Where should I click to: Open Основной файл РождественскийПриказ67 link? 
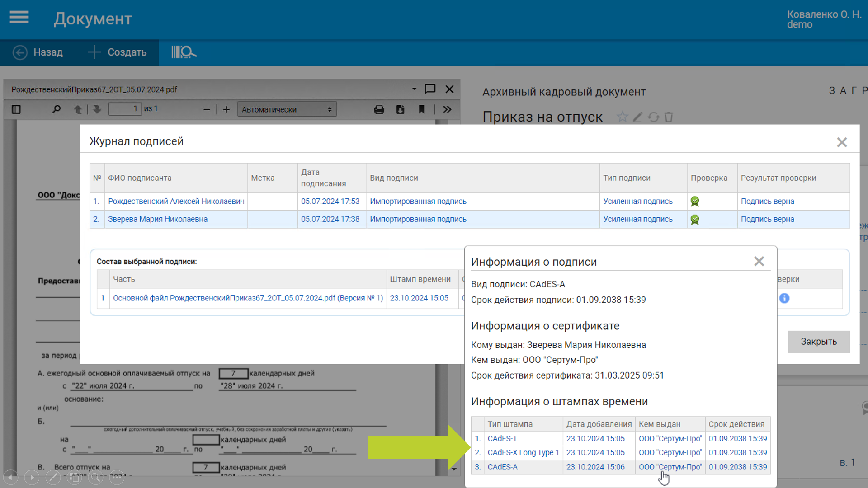pos(248,298)
